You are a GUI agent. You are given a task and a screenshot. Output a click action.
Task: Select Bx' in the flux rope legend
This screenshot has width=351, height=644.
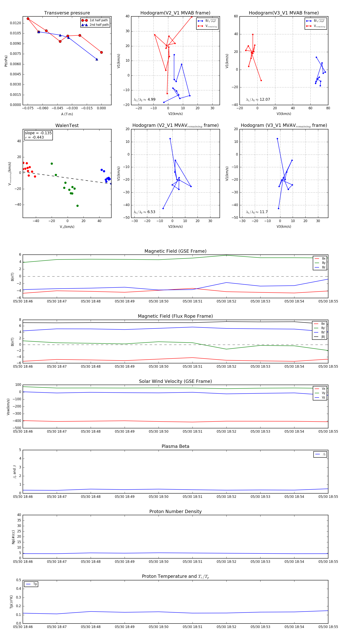[320, 324]
